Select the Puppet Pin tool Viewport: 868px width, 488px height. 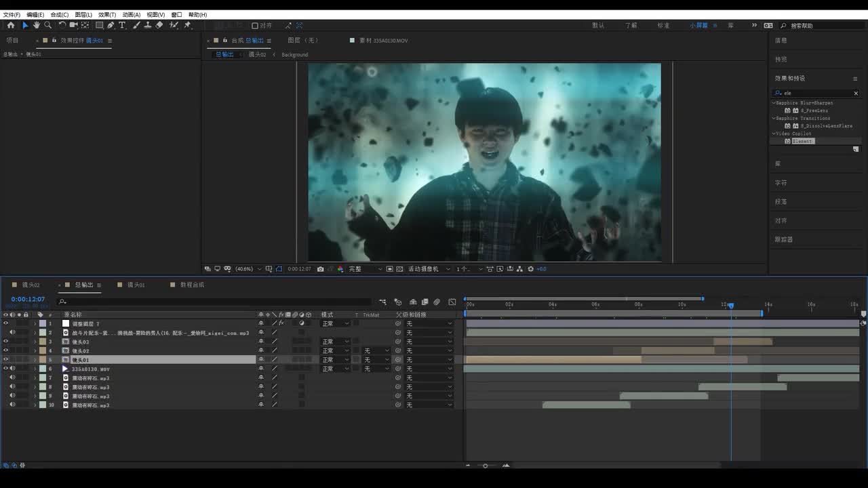pyautogui.click(x=187, y=25)
